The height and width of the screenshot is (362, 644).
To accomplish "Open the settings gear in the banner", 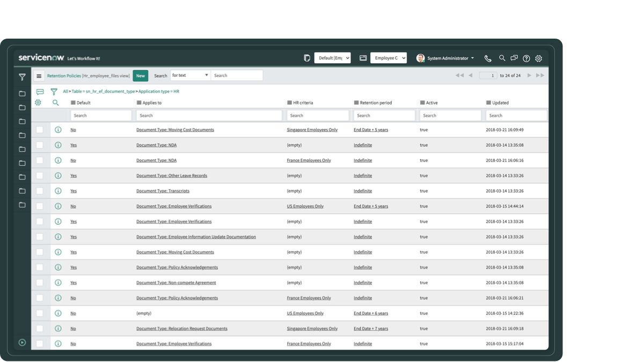I will tap(539, 58).
